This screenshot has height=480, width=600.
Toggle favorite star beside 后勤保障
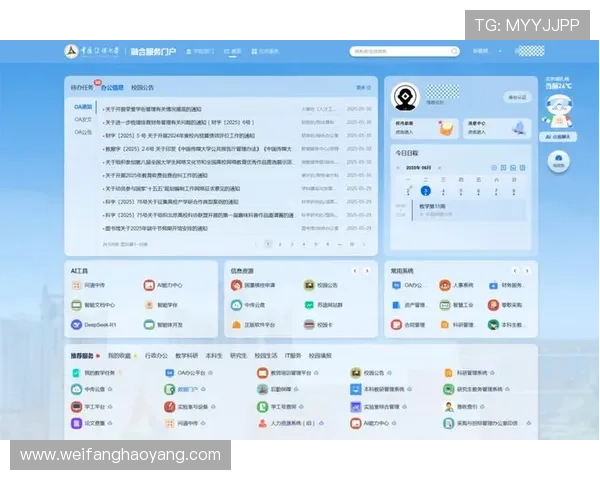pyautogui.click(x=296, y=389)
